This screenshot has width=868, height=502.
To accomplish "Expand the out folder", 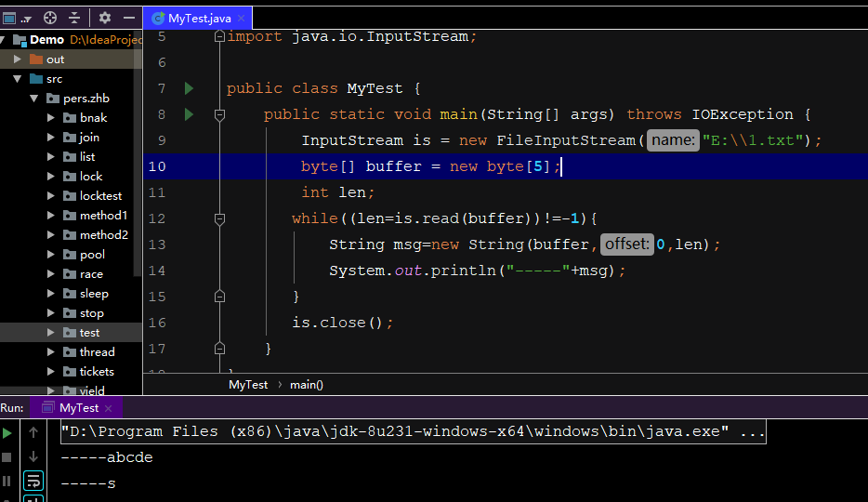I will (x=17, y=59).
